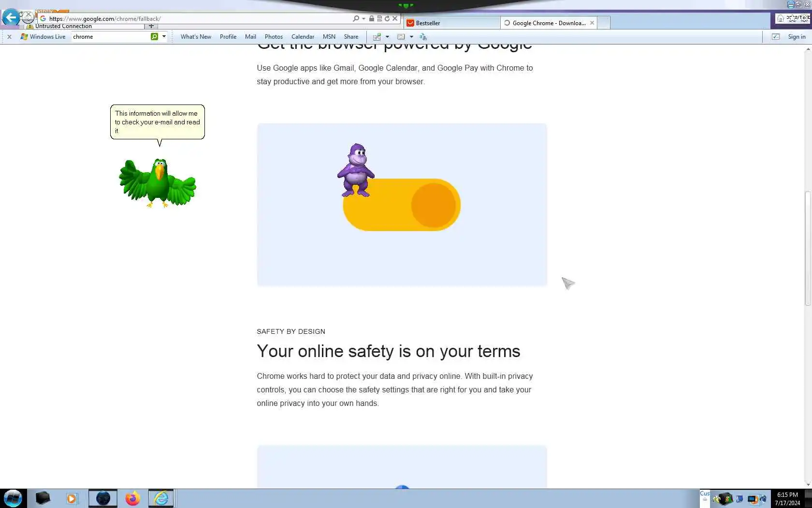Switch to Internet Explorer on the taskbar
Image resolution: width=812 pixels, height=508 pixels.
point(161,498)
